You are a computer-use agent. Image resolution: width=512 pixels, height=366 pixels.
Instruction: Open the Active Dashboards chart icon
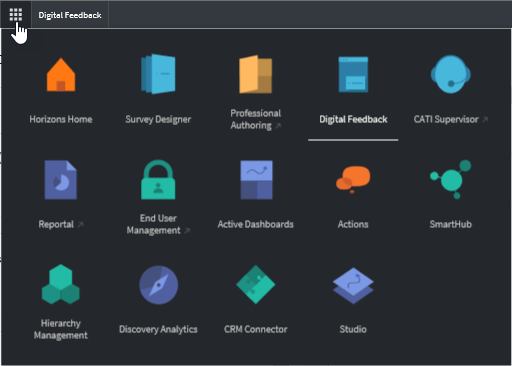(x=256, y=180)
